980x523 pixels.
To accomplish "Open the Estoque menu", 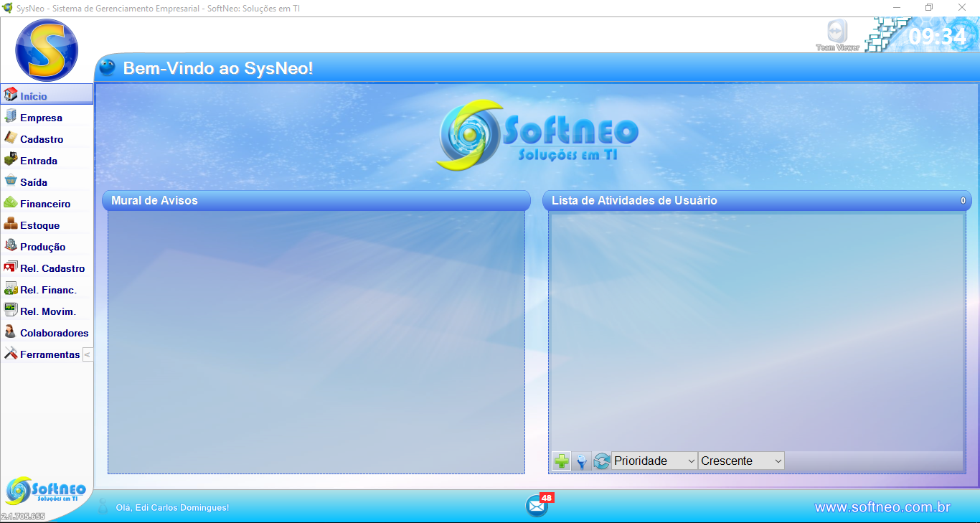I will tap(39, 225).
